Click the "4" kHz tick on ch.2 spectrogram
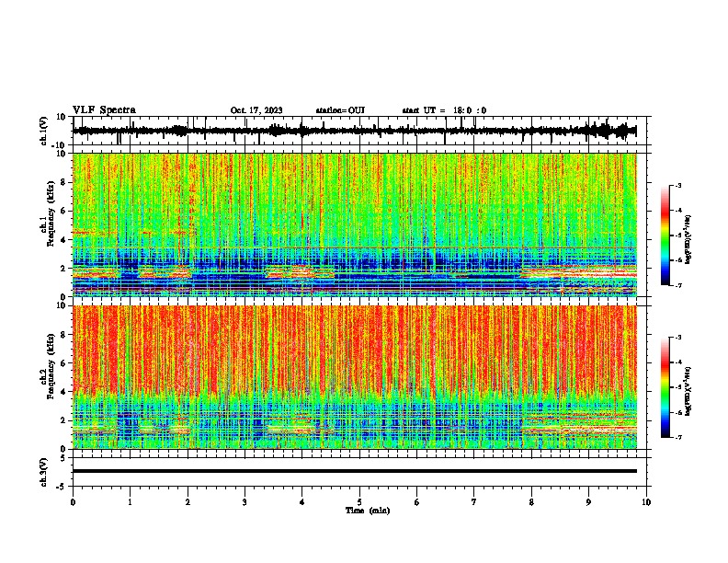The width and height of the screenshot is (728, 563). pos(64,392)
